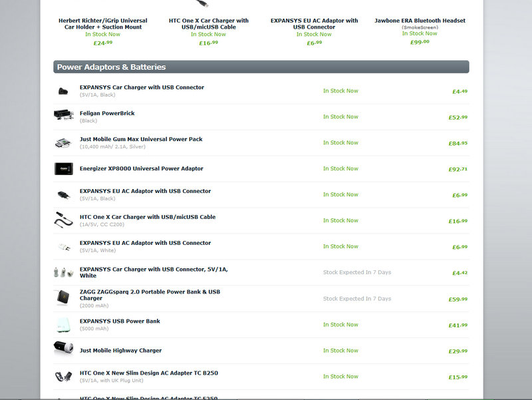Click the ZAGGsparq 2.0 Power Bank image

(63, 297)
